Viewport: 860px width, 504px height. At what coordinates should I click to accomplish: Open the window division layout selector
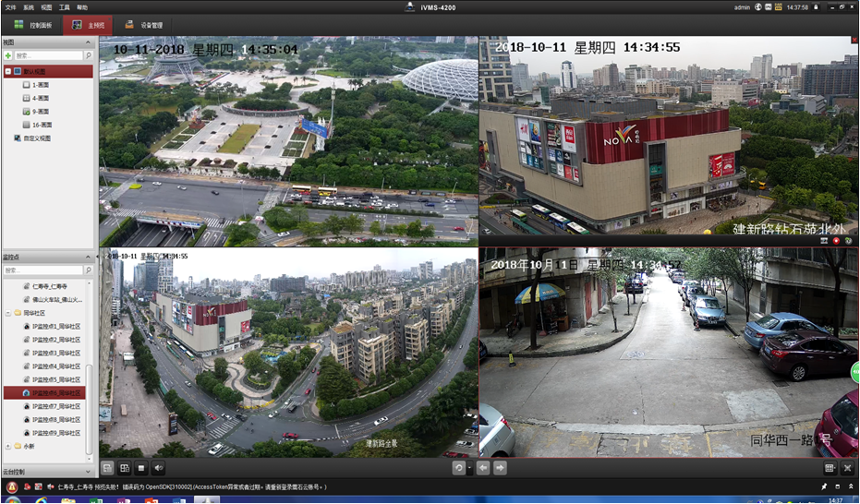click(x=830, y=468)
